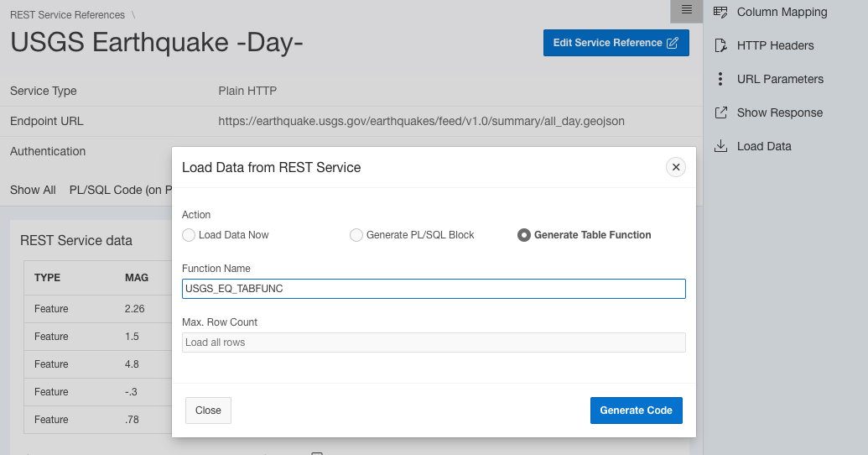
Task: Click the Endpoint URL value text
Action: coord(421,122)
